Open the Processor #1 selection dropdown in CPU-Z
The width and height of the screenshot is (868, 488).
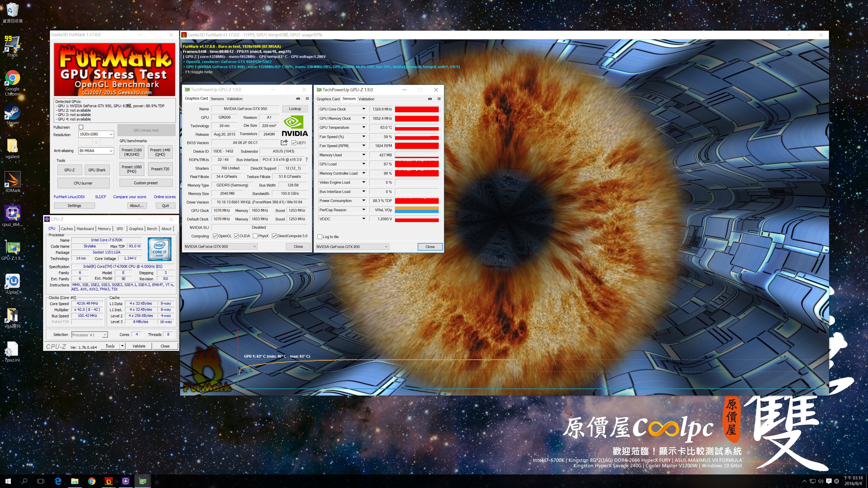(x=90, y=335)
